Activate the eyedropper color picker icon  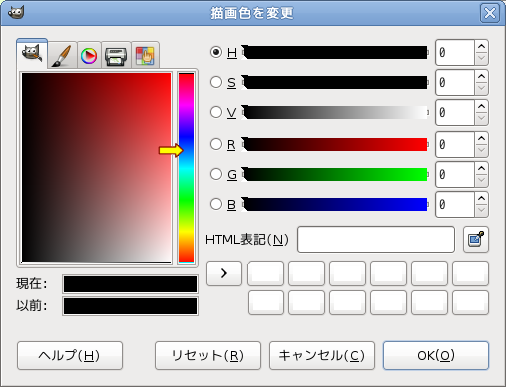click(x=476, y=239)
